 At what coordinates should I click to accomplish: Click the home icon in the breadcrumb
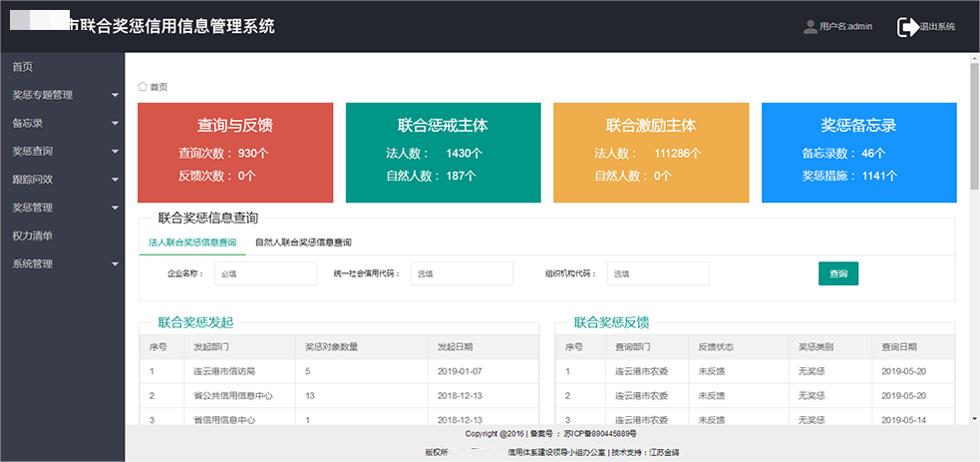[x=143, y=86]
